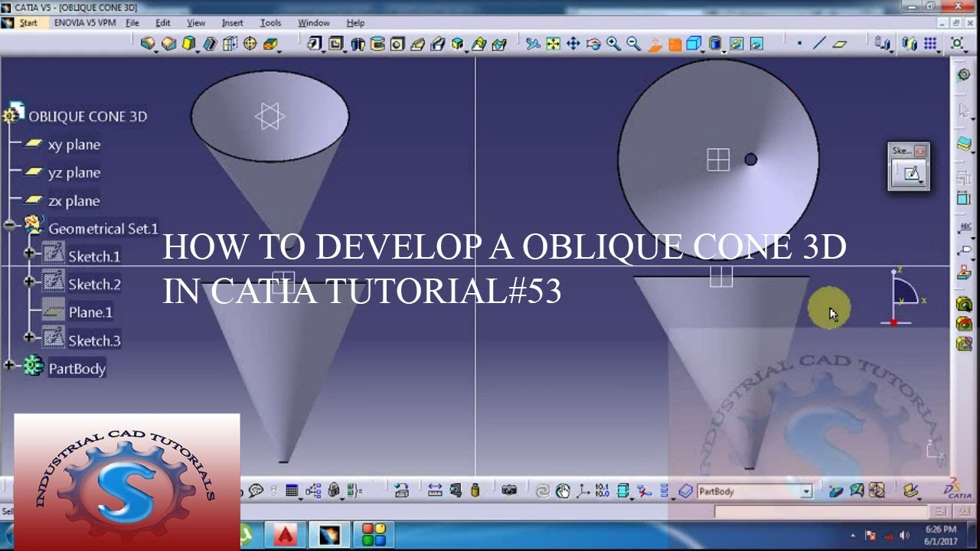
Task: Select the xy plane in tree
Action: point(73,145)
